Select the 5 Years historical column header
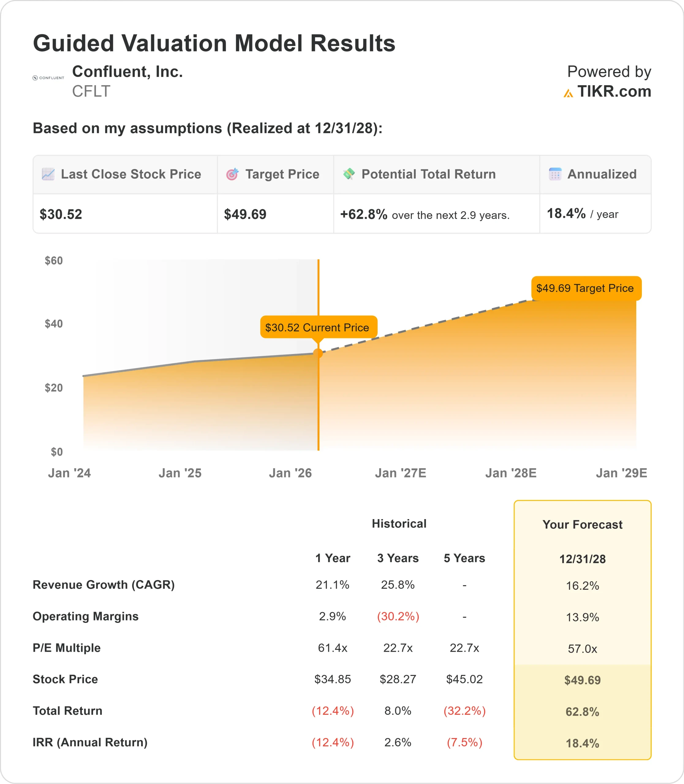 click(464, 558)
